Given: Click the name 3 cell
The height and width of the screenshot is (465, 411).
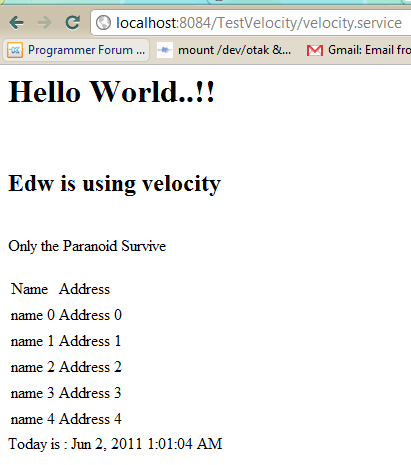Looking at the screenshot, I should (33, 393).
